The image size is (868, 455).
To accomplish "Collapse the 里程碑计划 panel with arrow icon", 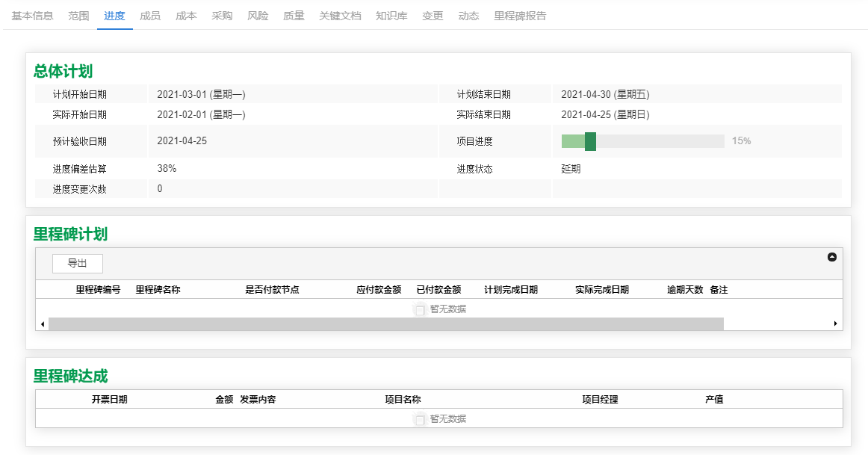I will click(x=832, y=257).
